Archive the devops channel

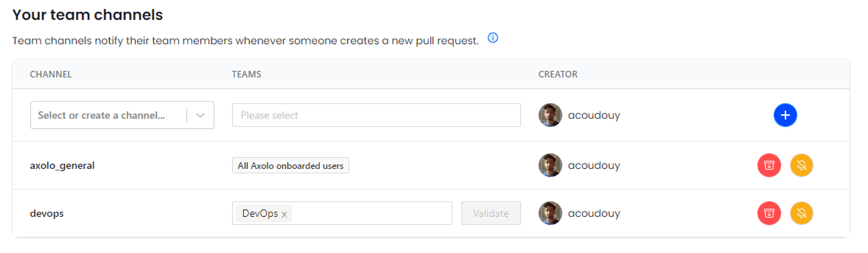tap(769, 213)
